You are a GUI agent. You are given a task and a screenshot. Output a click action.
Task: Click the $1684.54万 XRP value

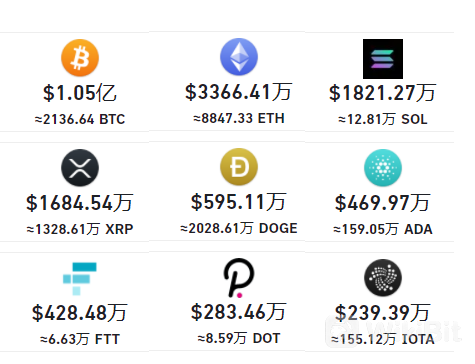[x=80, y=203]
